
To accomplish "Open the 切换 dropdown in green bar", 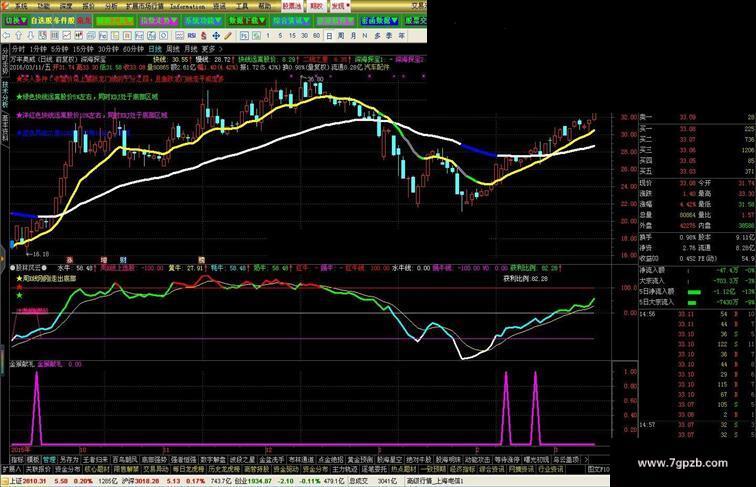I will [15, 21].
